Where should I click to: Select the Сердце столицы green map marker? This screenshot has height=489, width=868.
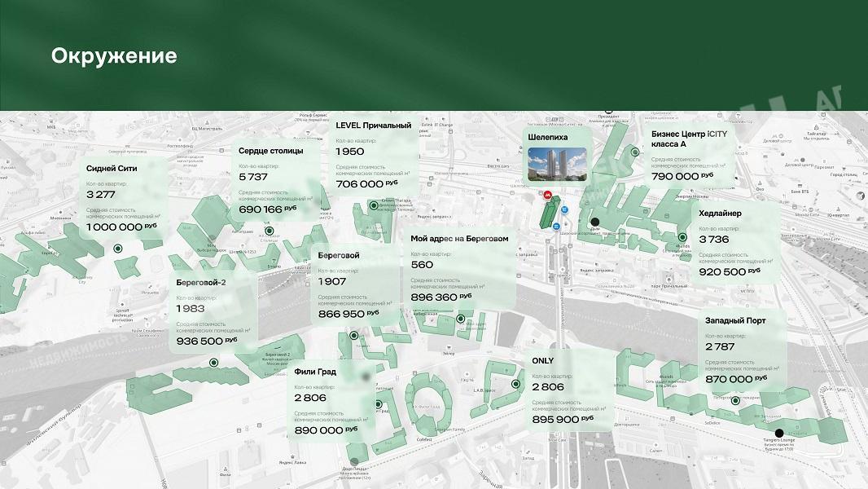click(270, 231)
